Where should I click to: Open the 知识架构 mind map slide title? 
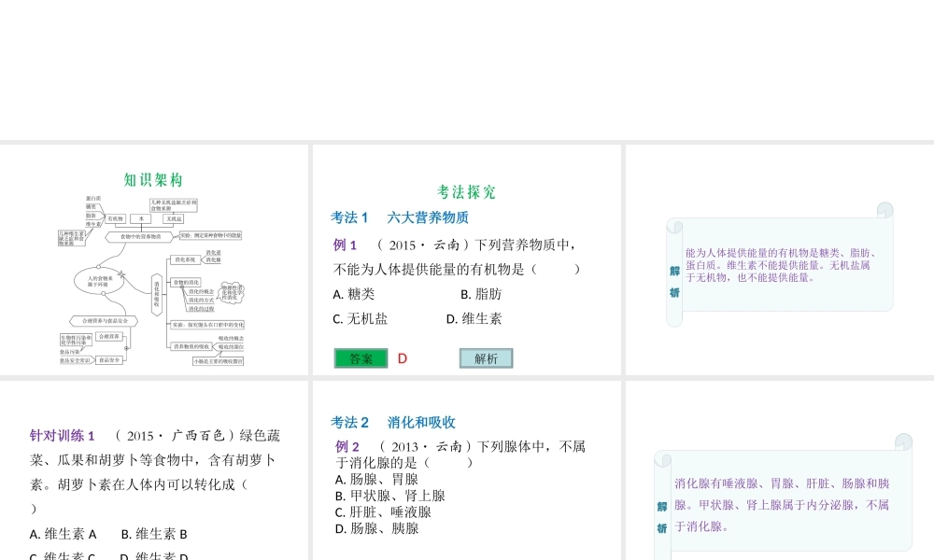(x=153, y=180)
